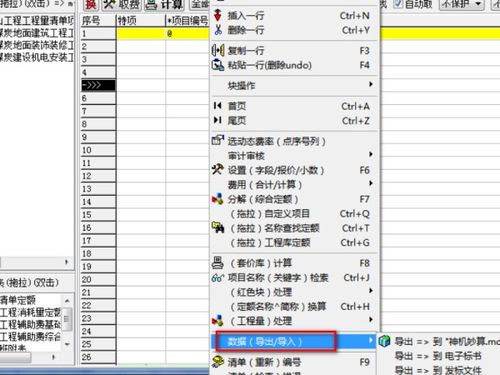Choose 删除一行 from the context menu
This screenshot has width=500, height=375.
click(x=293, y=30)
